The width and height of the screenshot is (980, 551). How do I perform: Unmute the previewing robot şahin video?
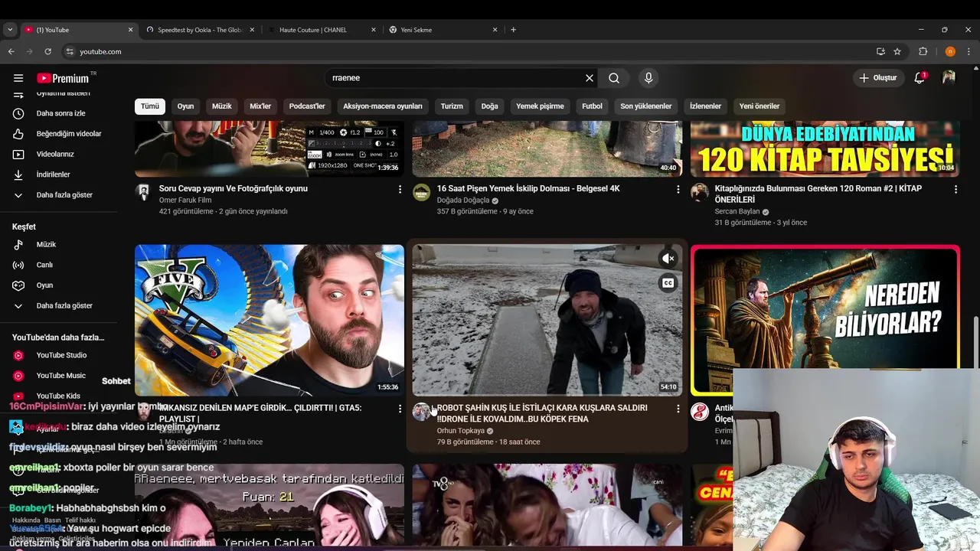coord(668,259)
